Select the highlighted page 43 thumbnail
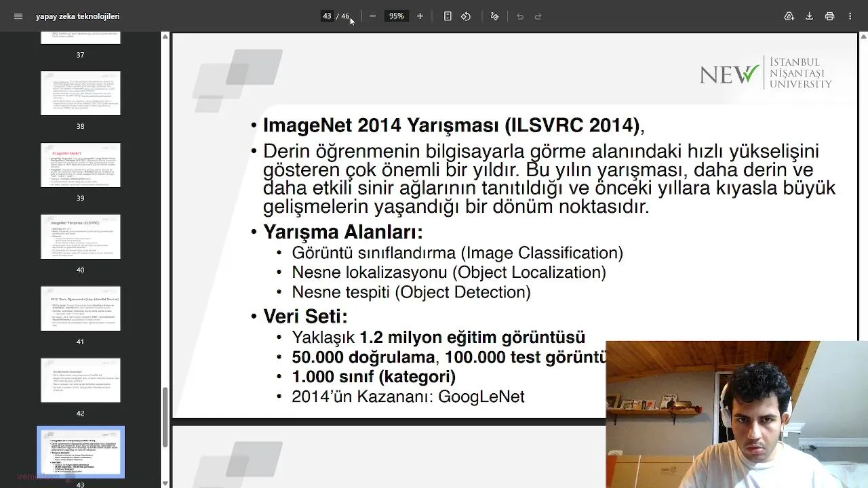 tap(81, 452)
